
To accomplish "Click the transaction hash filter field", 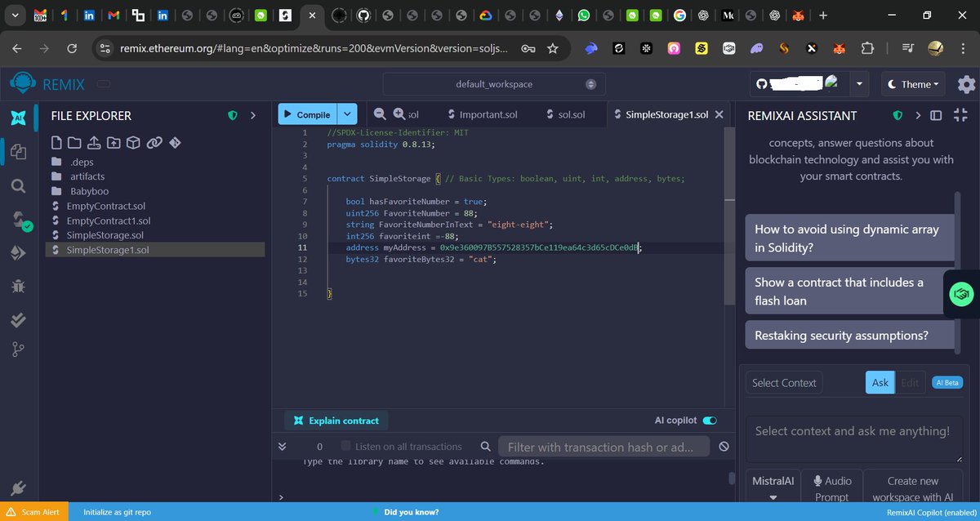I will pos(604,447).
